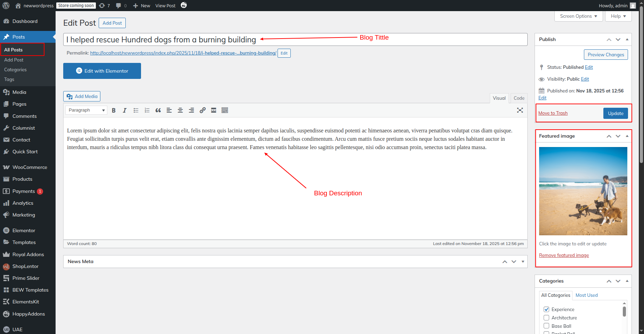This screenshot has height=334, width=644.
Task: Click the featured image beach thumbnail
Action: click(x=583, y=191)
